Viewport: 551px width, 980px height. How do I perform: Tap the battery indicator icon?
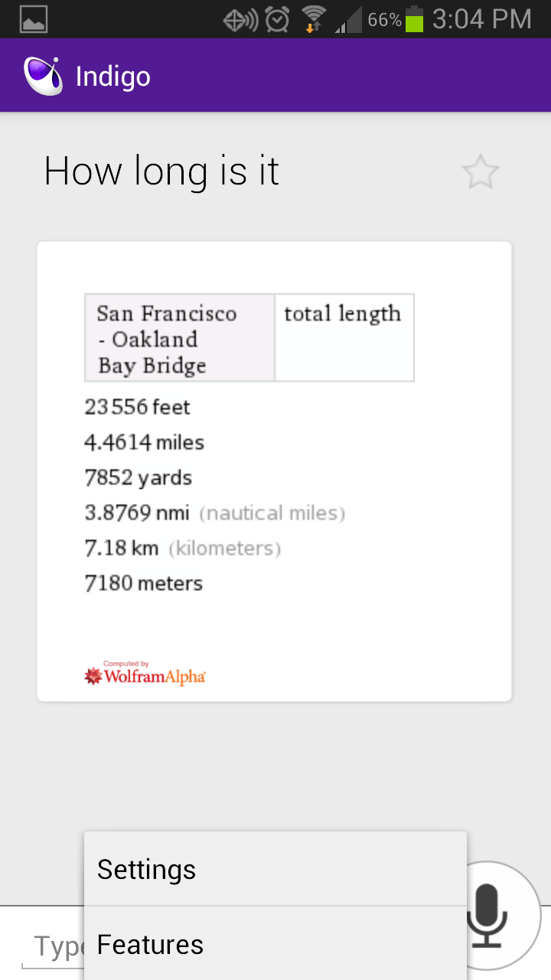[414, 19]
